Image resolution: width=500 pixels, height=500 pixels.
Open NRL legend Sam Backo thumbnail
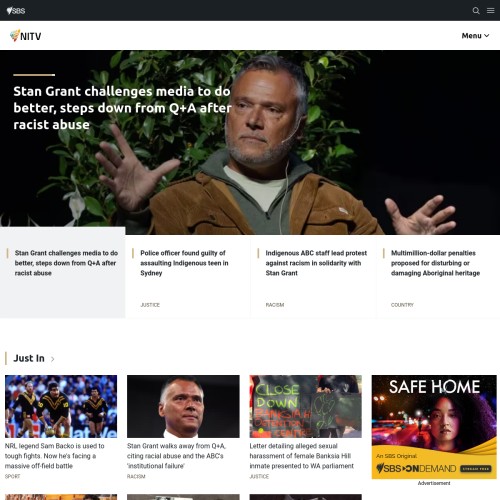pos(61,406)
